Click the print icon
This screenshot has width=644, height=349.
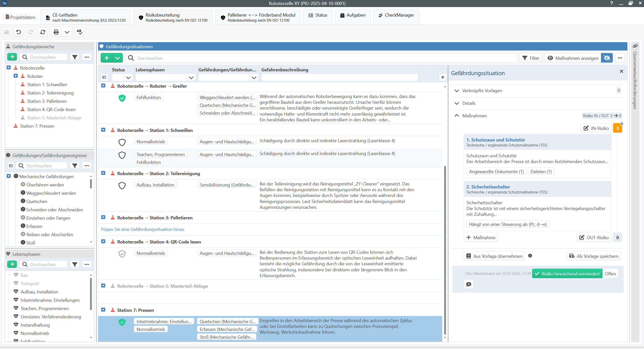(x=56, y=32)
